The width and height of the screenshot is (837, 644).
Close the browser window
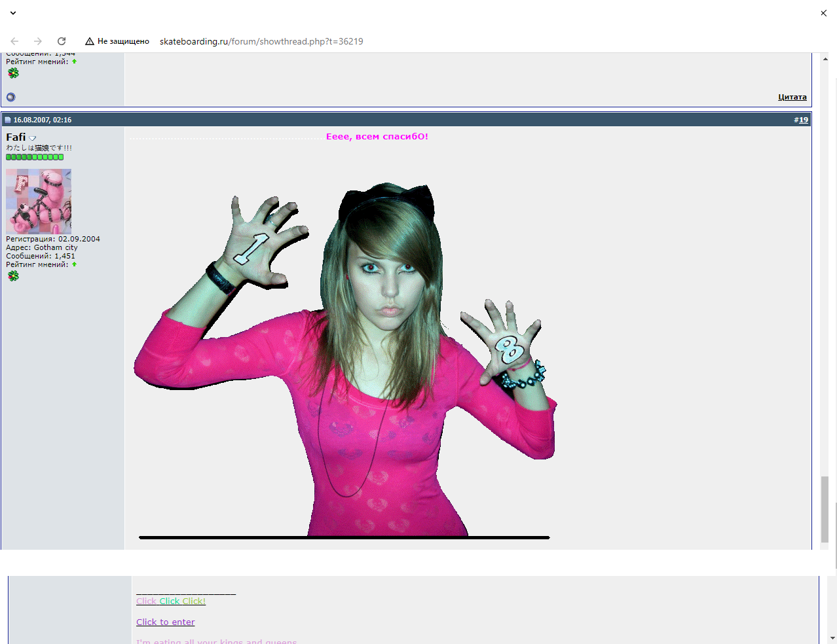[x=823, y=13]
